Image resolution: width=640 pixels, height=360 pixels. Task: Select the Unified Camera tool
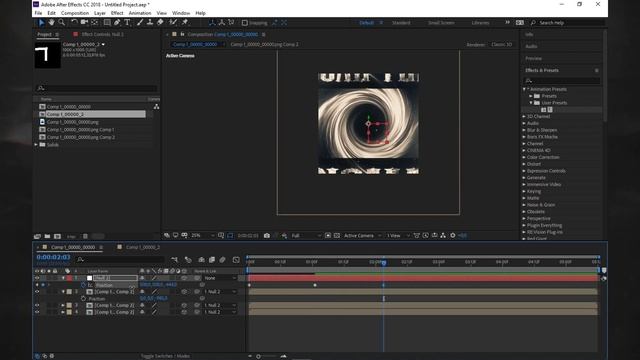84,22
